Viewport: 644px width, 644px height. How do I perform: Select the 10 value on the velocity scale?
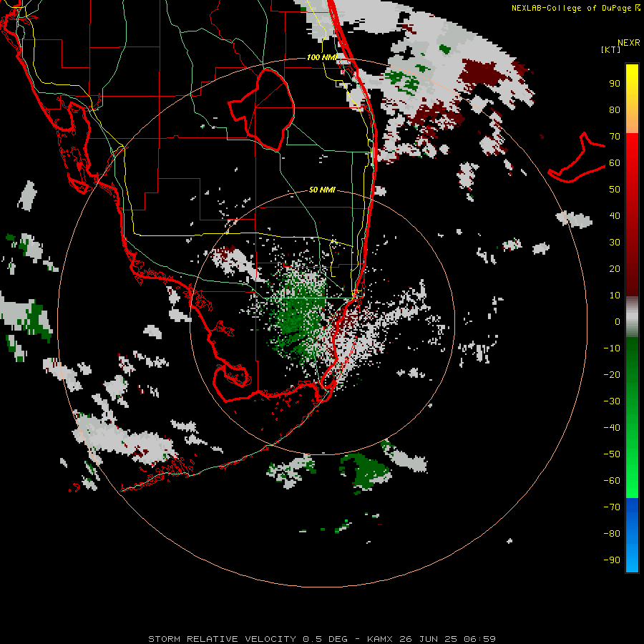pos(615,296)
